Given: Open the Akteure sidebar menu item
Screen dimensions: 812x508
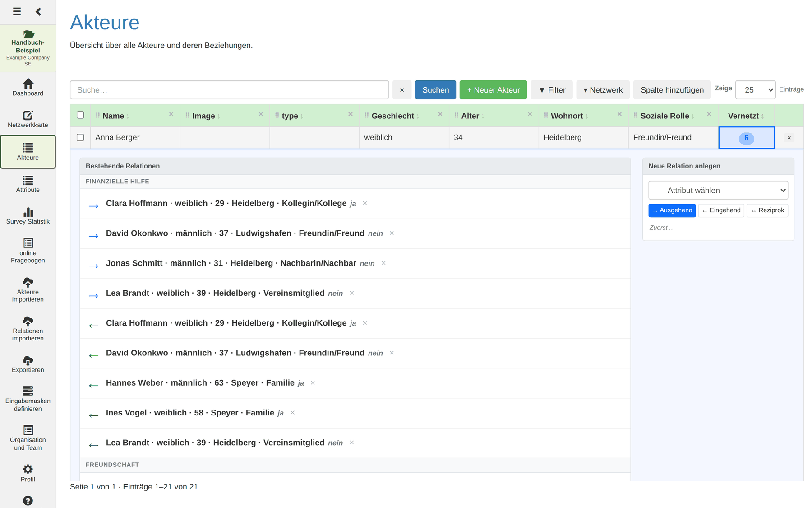Looking at the screenshot, I should click(x=28, y=152).
